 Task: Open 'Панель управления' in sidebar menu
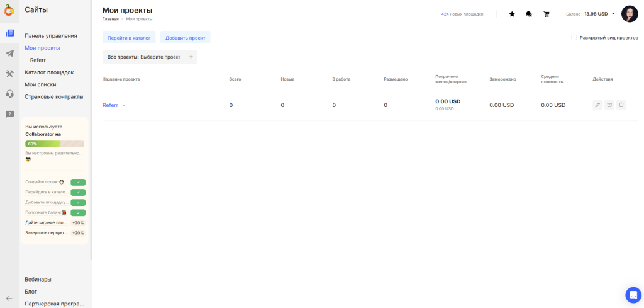(51, 36)
